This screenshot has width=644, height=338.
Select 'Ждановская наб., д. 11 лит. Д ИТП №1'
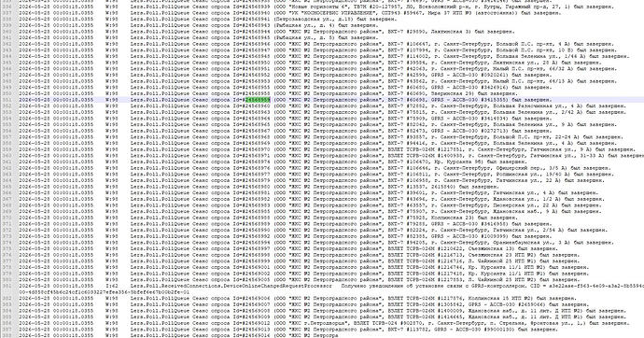pos(525,317)
